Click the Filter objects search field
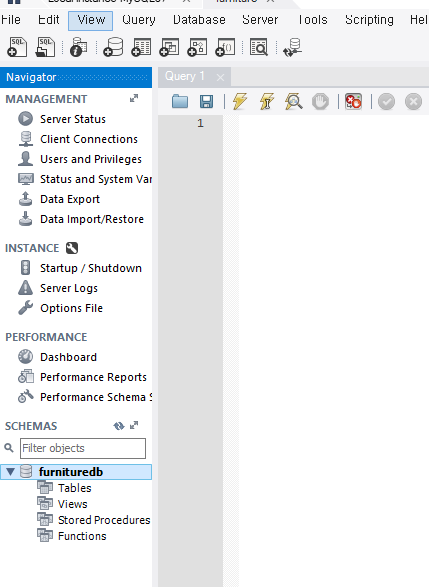This screenshot has width=429, height=587. (x=83, y=448)
